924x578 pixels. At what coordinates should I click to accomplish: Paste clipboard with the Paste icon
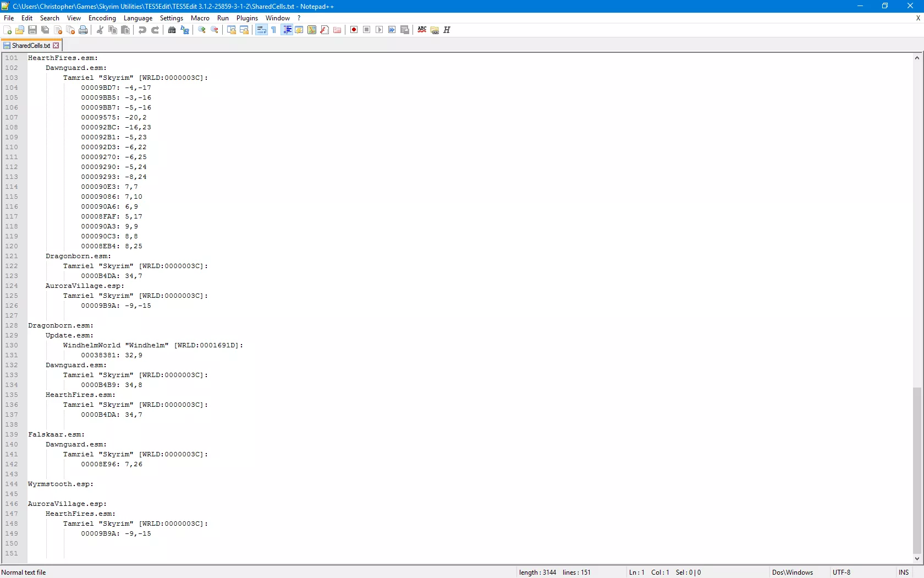[x=125, y=30]
